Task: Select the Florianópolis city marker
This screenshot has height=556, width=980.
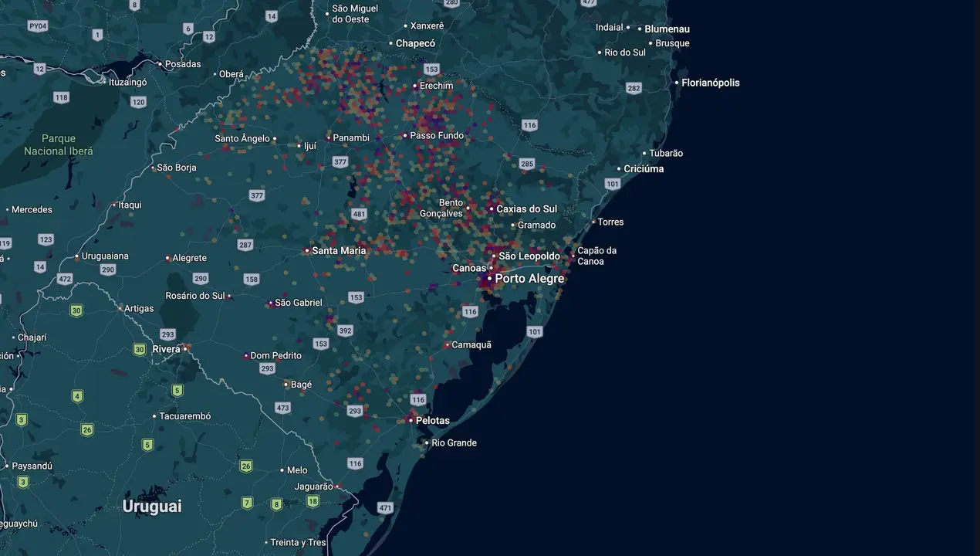Action: [677, 83]
